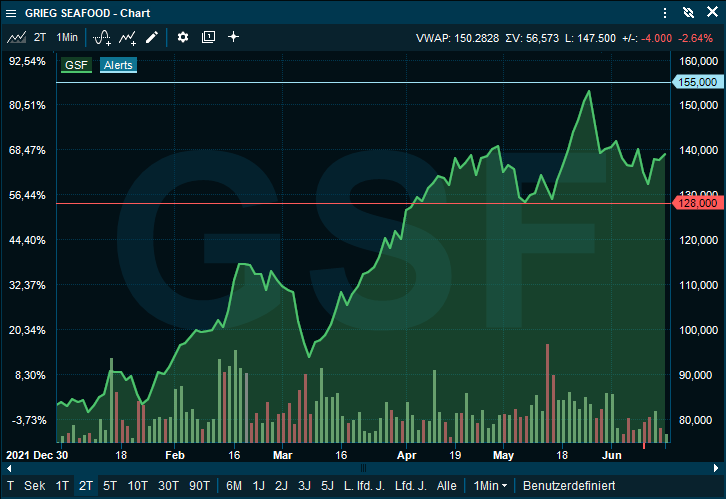
Task: Click the add comparison chart icon
Action: pos(127,37)
